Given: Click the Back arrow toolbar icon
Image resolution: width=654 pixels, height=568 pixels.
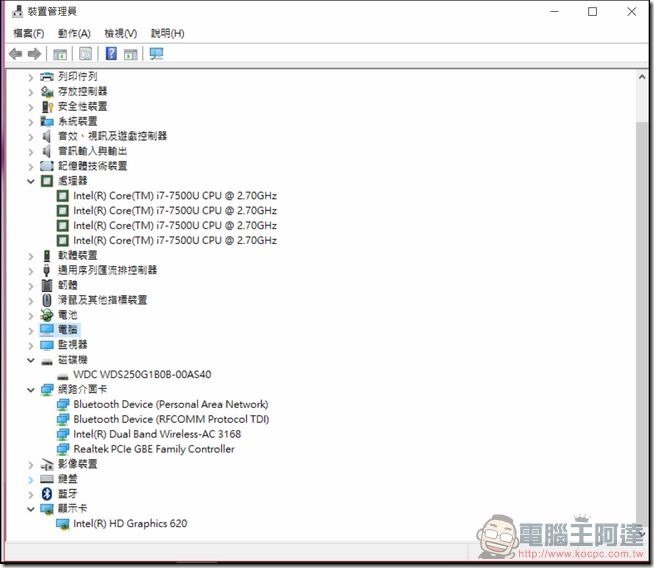Looking at the screenshot, I should [15, 54].
